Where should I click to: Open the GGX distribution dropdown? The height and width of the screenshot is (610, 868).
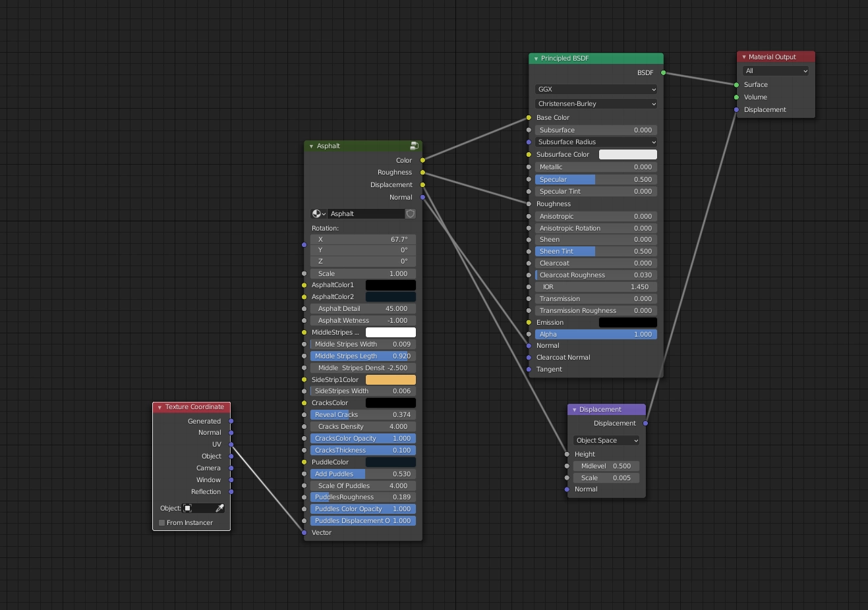tap(596, 90)
